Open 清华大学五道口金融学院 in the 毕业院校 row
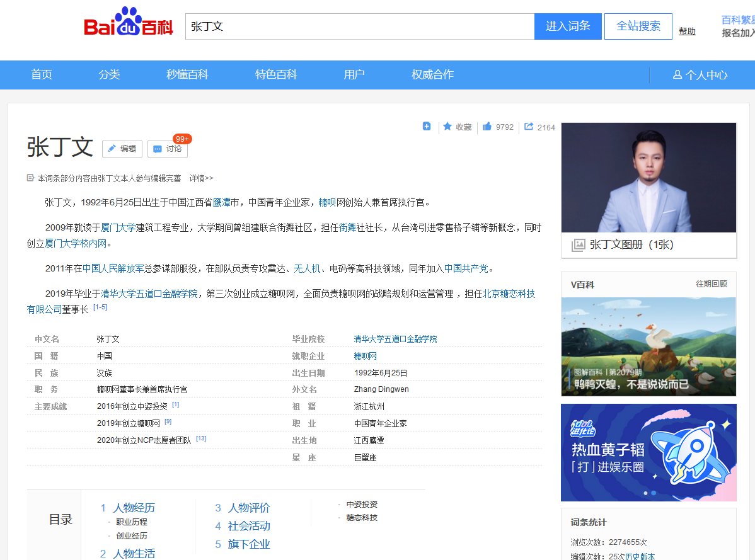 coord(395,339)
